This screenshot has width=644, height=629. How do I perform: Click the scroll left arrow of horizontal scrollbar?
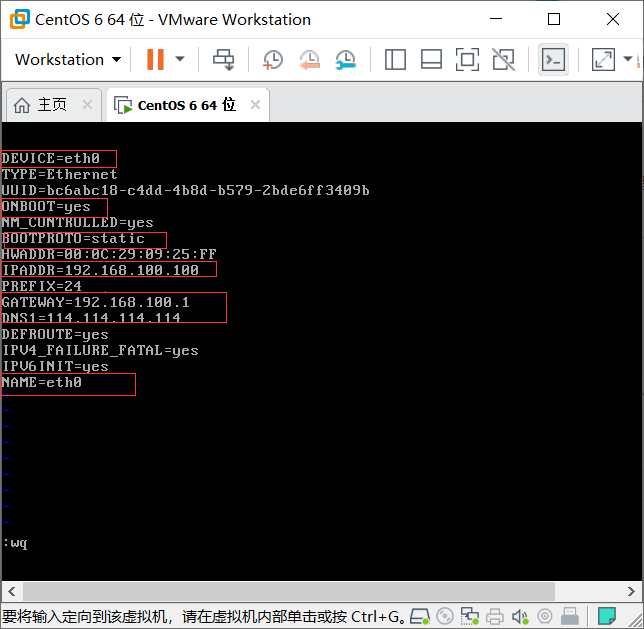coord(12,592)
